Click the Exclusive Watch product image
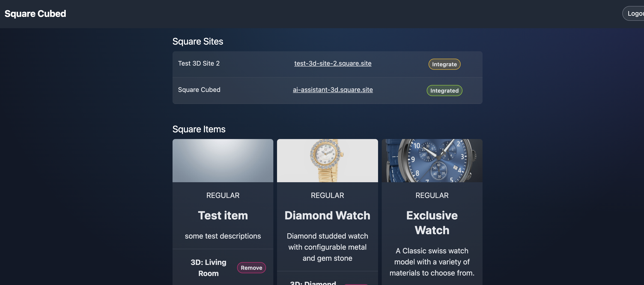The width and height of the screenshot is (644, 285). pyautogui.click(x=432, y=160)
